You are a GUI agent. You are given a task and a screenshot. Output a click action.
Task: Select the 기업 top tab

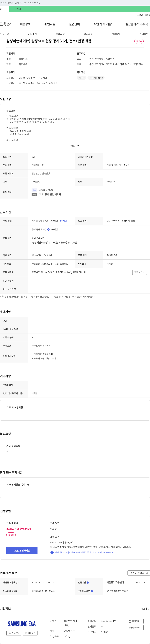[x=19, y=9]
